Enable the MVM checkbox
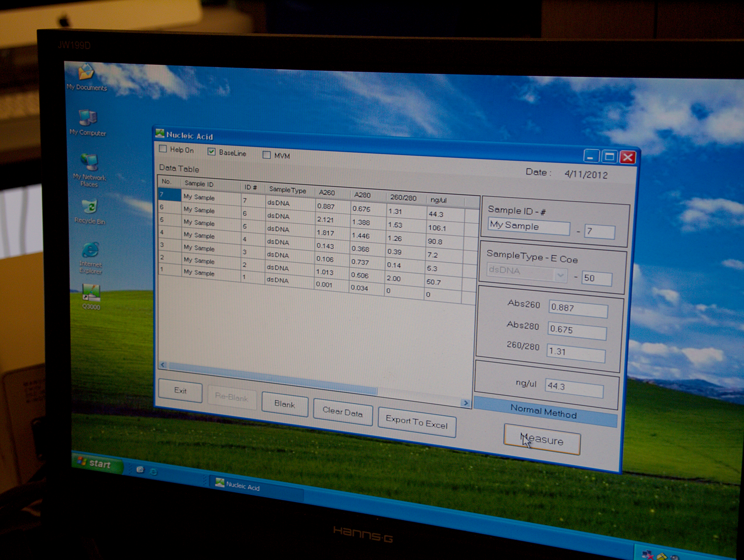 coord(266,155)
